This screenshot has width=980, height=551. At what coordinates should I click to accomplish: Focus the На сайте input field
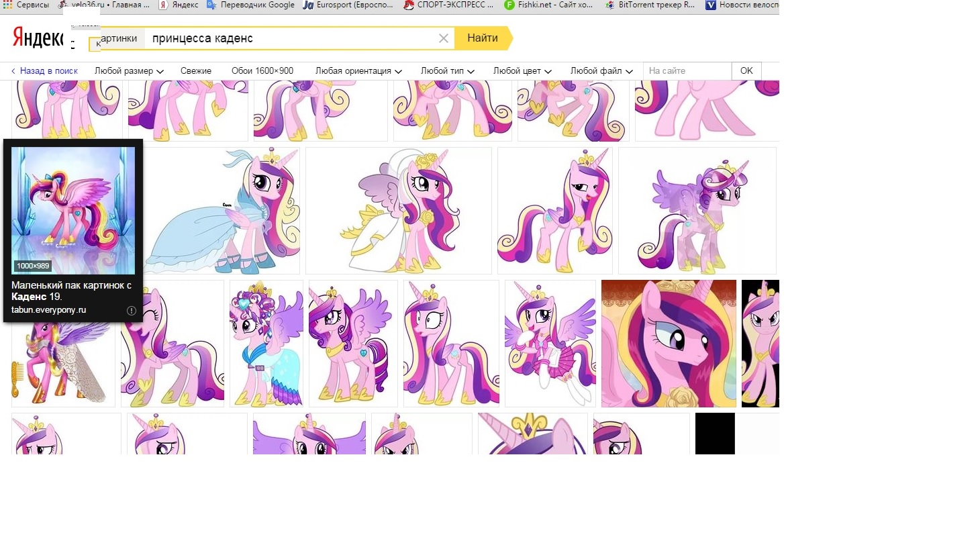pyautogui.click(x=687, y=70)
